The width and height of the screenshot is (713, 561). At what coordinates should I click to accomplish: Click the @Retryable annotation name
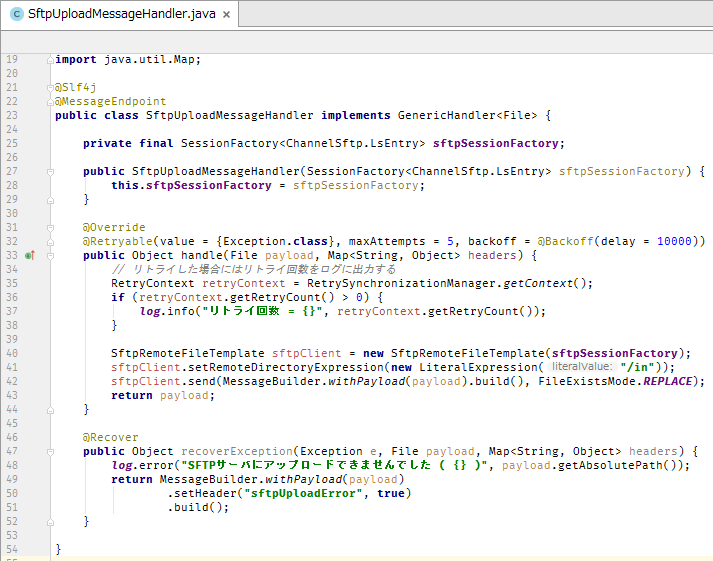tap(118, 241)
